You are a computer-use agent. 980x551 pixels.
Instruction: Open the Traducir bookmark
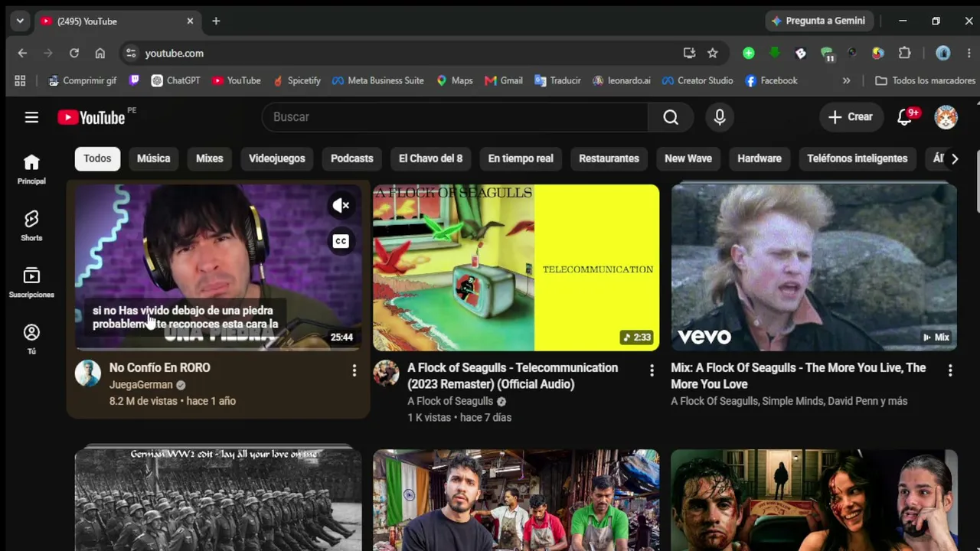[558, 80]
